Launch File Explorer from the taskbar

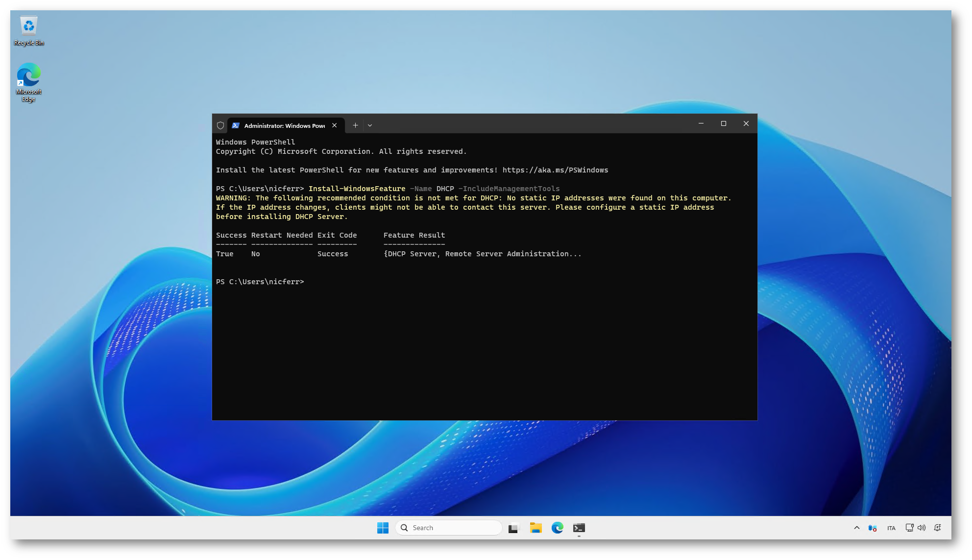[x=535, y=528]
